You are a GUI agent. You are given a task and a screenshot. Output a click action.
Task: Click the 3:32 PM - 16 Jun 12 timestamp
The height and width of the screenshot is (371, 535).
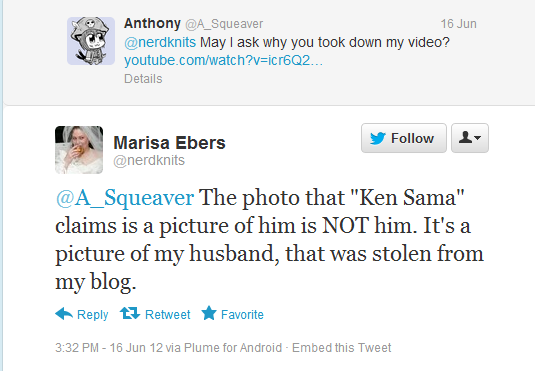tap(109, 347)
